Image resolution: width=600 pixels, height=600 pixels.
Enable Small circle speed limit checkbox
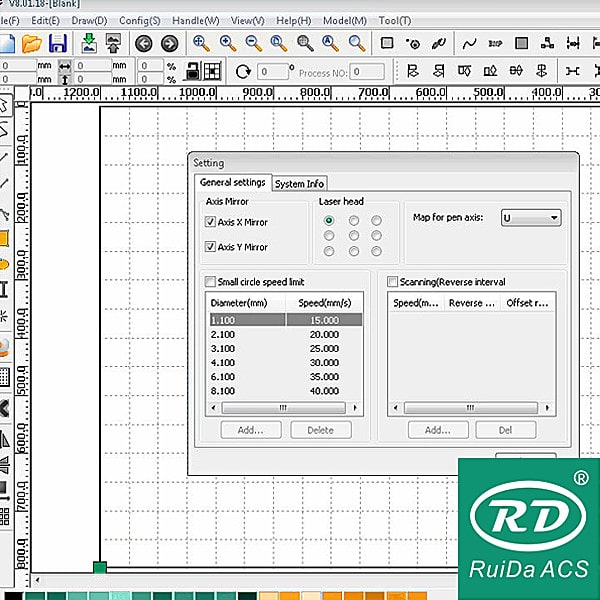coord(210,283)
